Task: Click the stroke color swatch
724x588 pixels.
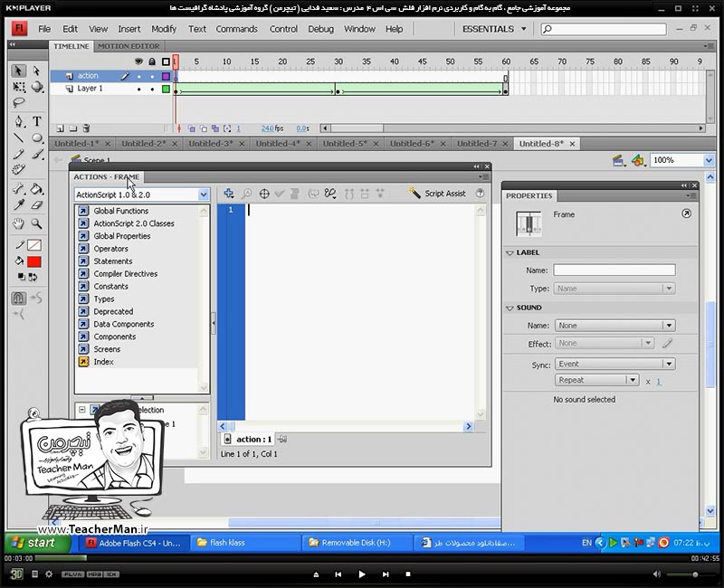Action: point(34,245)
